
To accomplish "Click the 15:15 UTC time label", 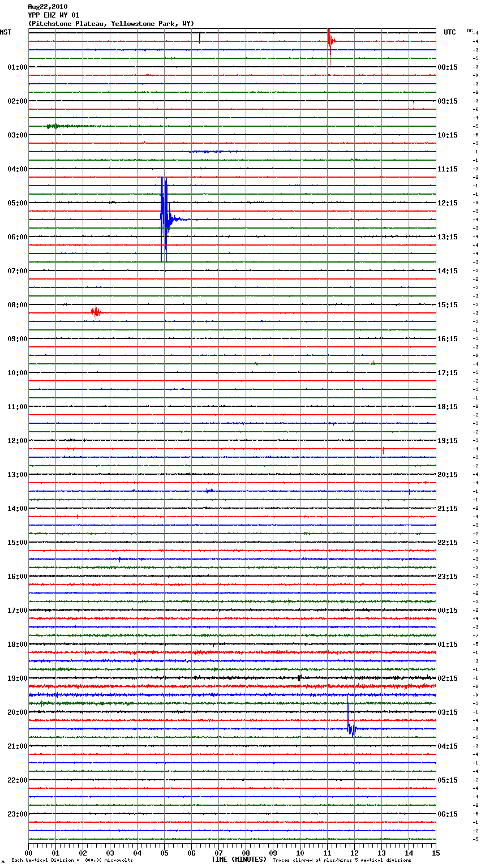I will tap(448, 304).
